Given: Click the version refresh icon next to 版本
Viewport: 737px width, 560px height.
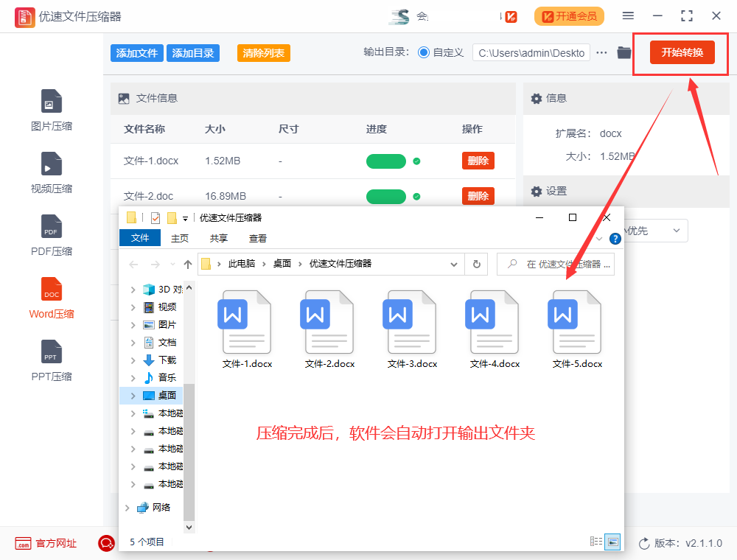Looking at the screenshot, I should pyautogui.click(x=644, y=544).
